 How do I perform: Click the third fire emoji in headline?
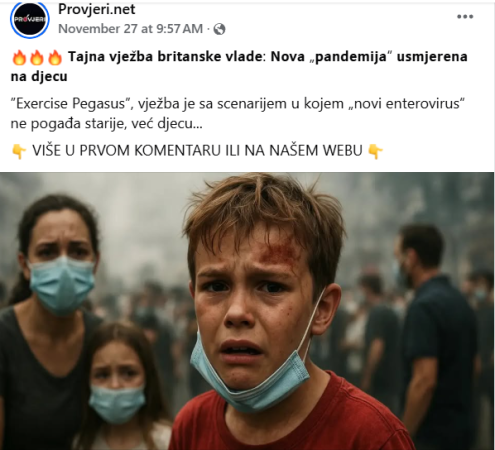pos(55,57)
